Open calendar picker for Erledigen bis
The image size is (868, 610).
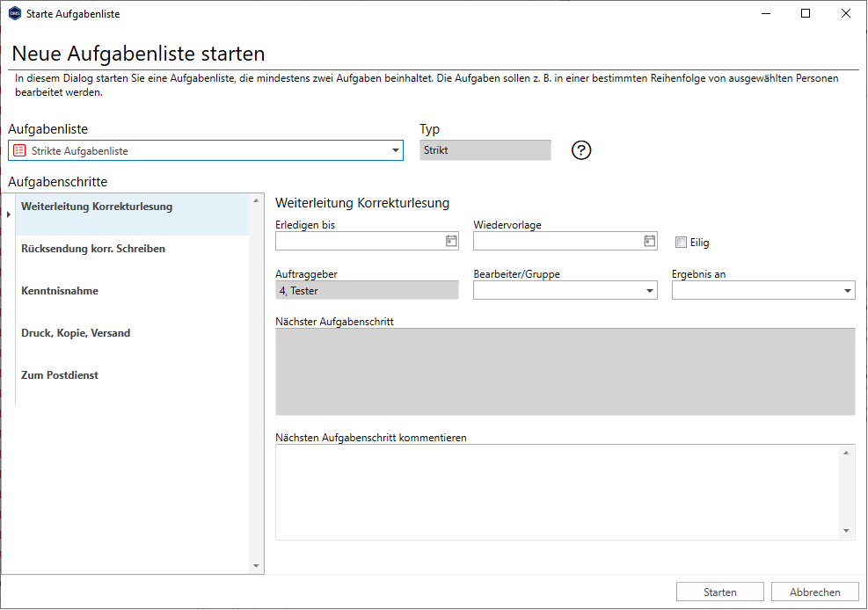pyautogui.click(x=451, y=241)
